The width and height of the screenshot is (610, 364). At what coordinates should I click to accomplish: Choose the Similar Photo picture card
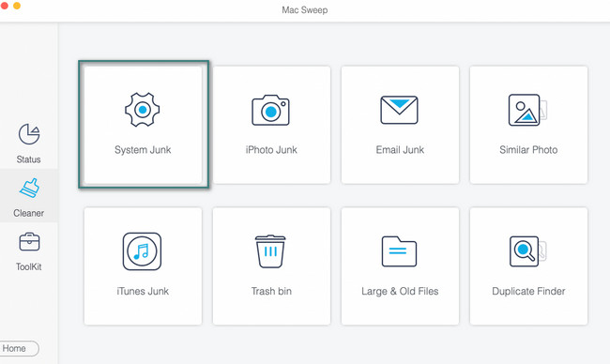528,125
